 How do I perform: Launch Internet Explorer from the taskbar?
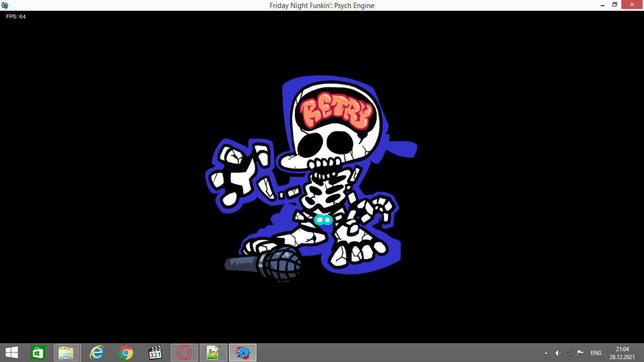(96, 353)
